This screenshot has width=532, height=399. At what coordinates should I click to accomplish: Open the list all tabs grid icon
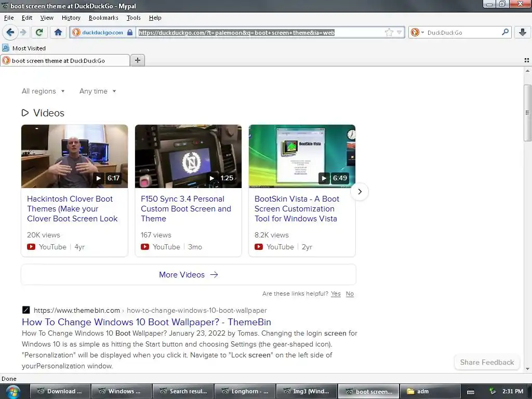(x=527, y=60)
